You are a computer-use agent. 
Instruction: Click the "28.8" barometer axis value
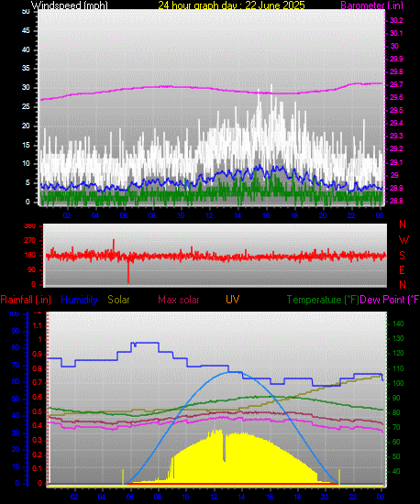(396, 201)
